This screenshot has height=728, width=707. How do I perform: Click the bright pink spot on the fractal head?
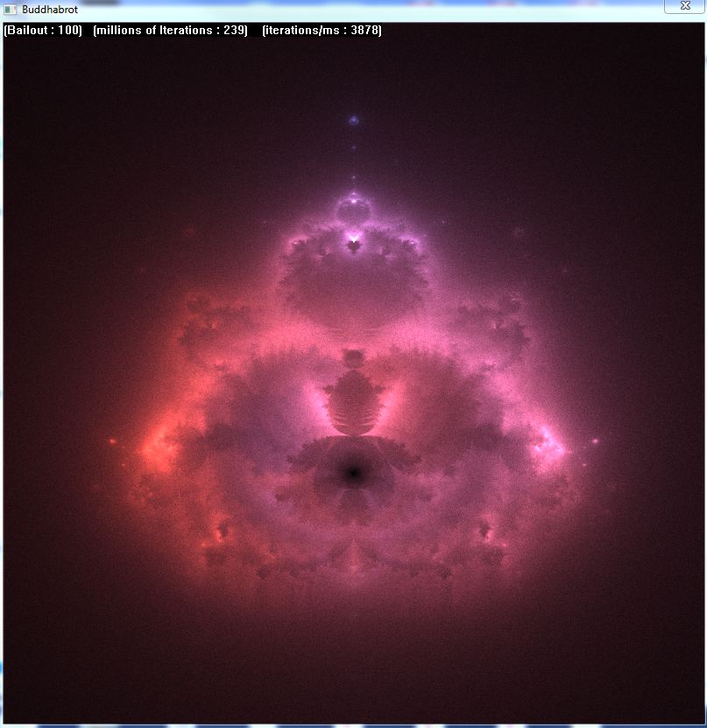click(354, 237)
